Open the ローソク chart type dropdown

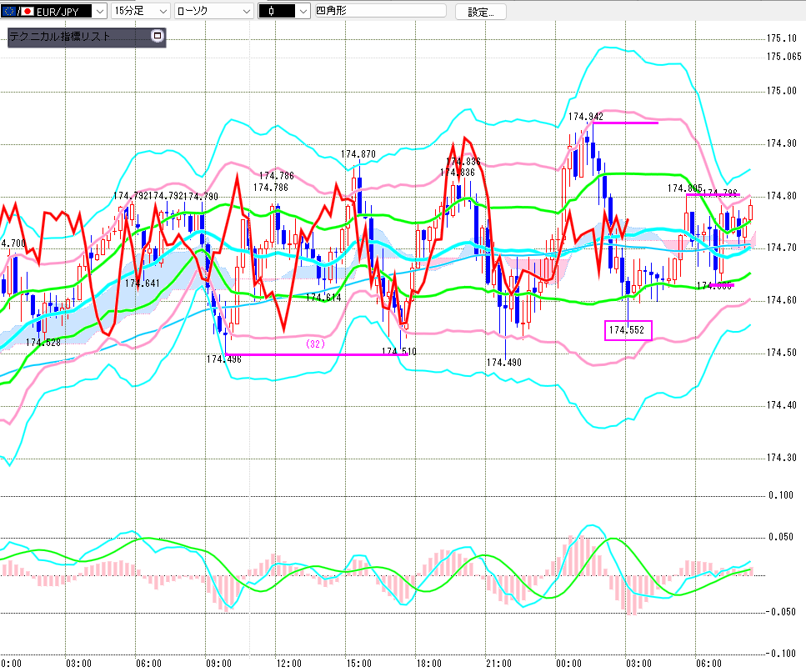244,12
